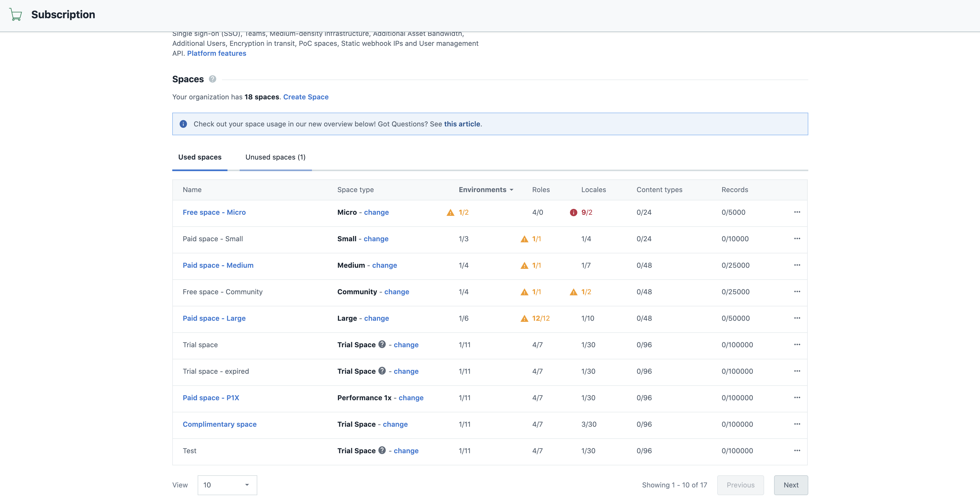Screen dimensions: 980x504
Task: Open actions menu for Paid space - Large row
Action: 797,318
